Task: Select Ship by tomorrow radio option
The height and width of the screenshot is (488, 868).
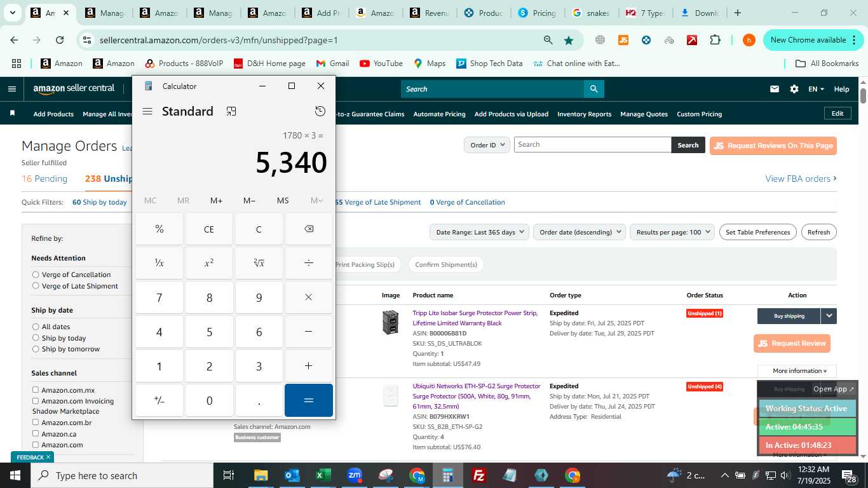Action: coord(36,349)
